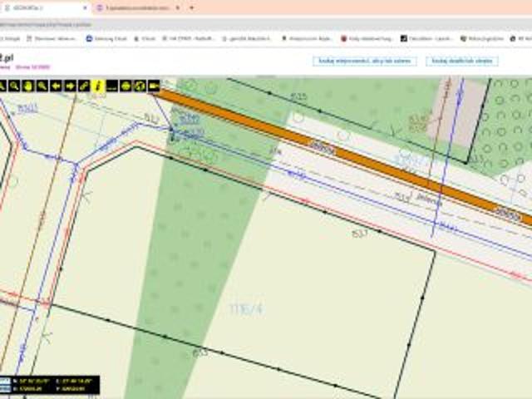Screen dimensions: 532x399
Task: Click the browser address bar
Action: click(x=166, y=24)
